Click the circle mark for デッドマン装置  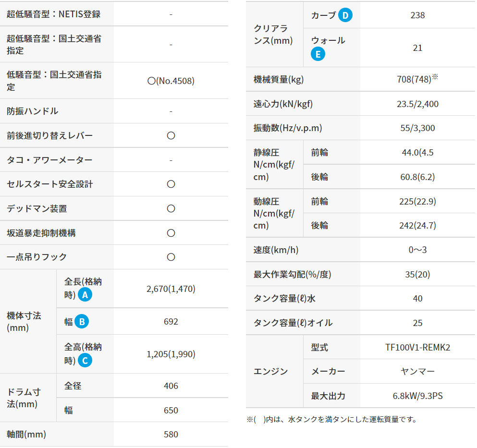click(171, 209)
